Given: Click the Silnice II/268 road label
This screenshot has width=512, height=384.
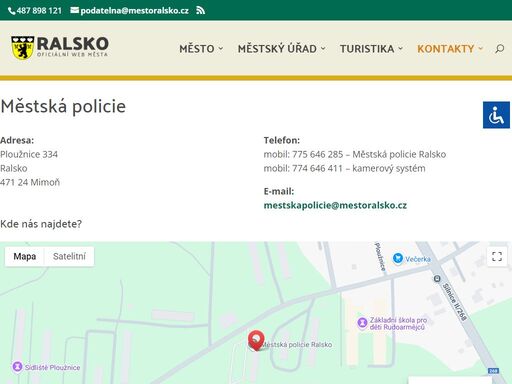Looking at the screenshot, I should point(454,302).
